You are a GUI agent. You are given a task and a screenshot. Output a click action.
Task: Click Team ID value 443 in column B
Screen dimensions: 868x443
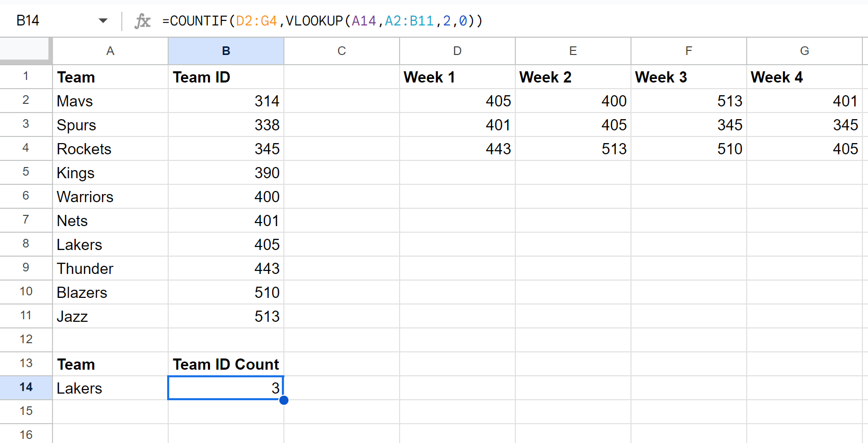click(226, 268)
